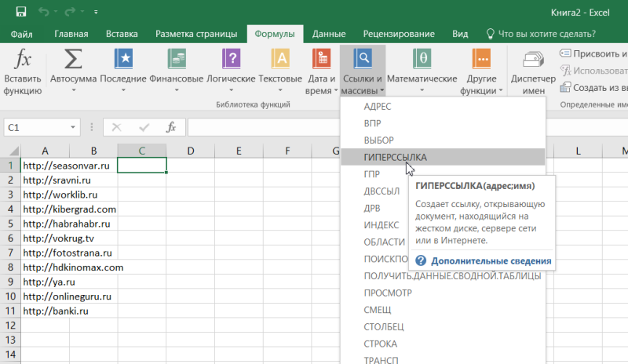
Task: Switch to the Данные tab
Action: coord(329,34)
